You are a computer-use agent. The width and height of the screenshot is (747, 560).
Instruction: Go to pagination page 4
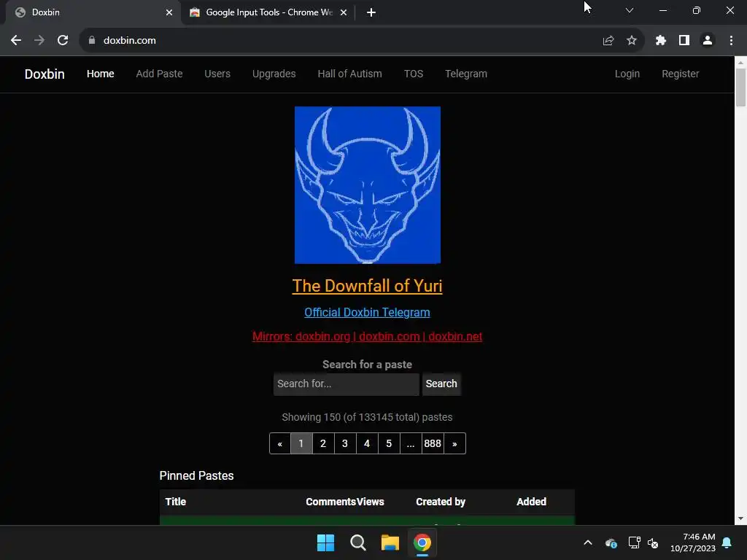click(x=367, y=443)
